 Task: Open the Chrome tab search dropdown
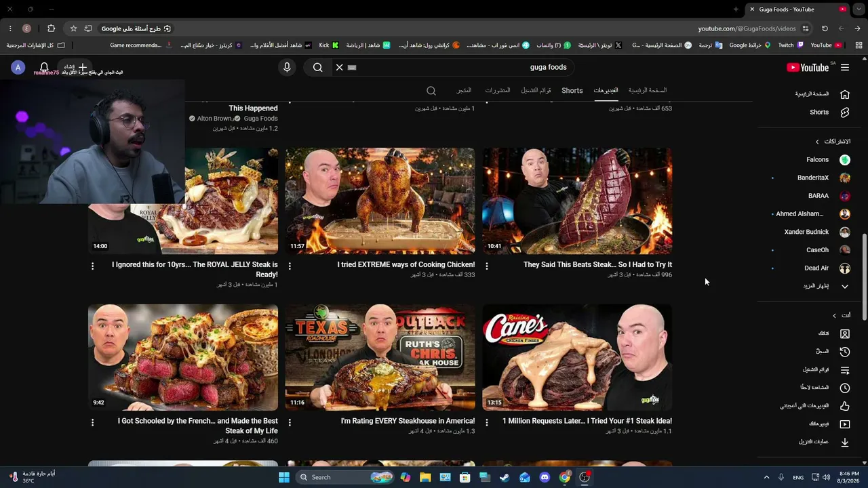[859, 9]
